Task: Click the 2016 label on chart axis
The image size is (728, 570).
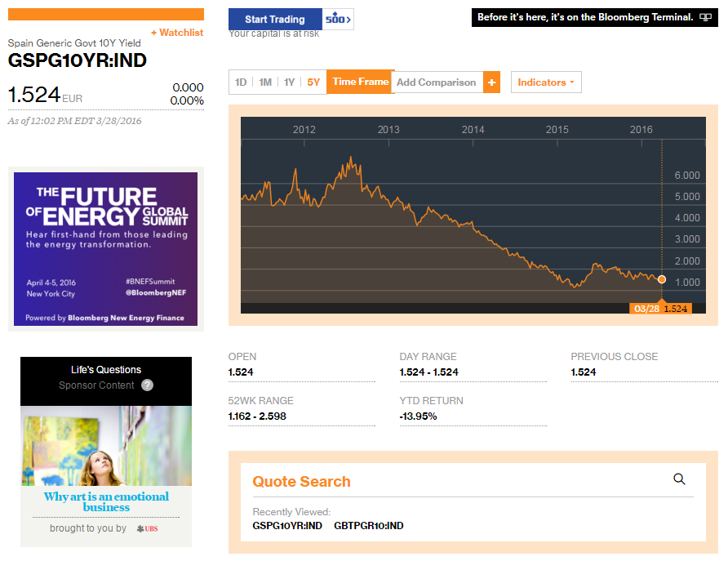Action: 641,130
